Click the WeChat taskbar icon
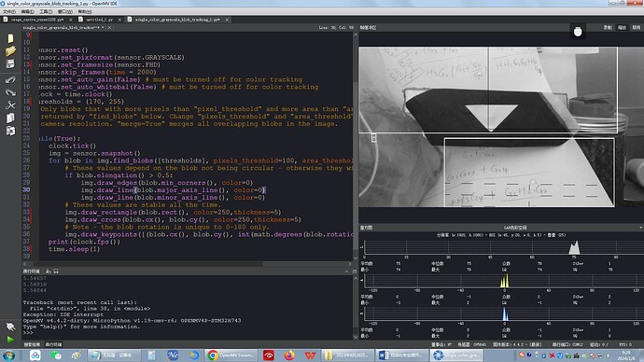Image resolution: width=644 pixels, height=362 pixels. pos(55,355)
